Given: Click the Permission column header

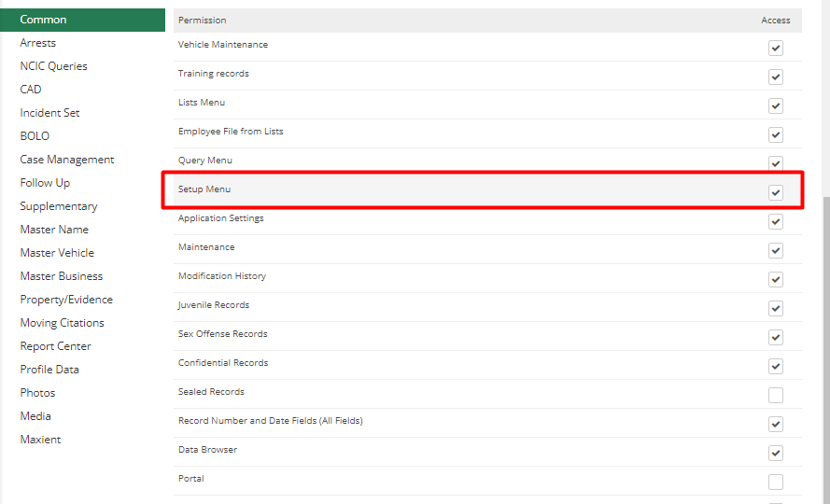Looking at the screenshot, I should 203,21.
